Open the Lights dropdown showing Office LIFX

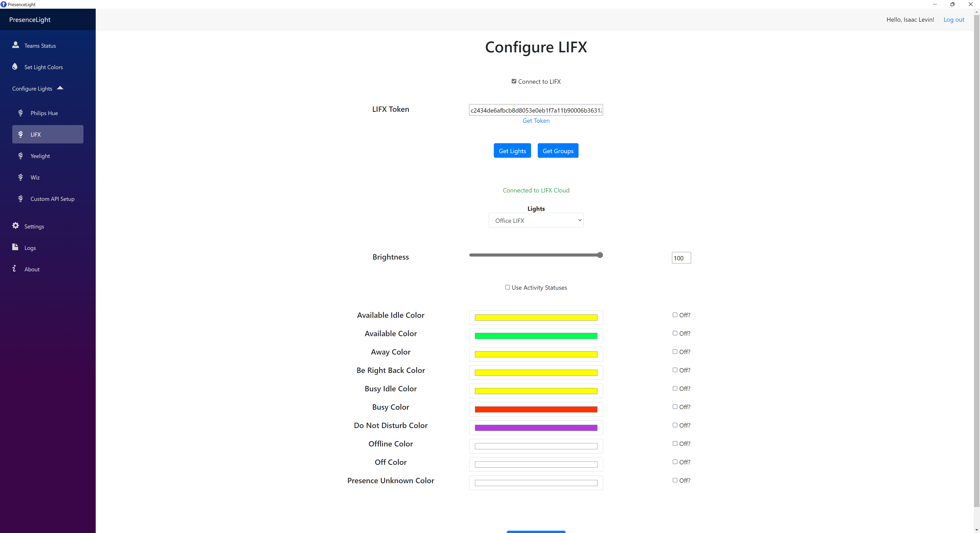tap(536, 220)
